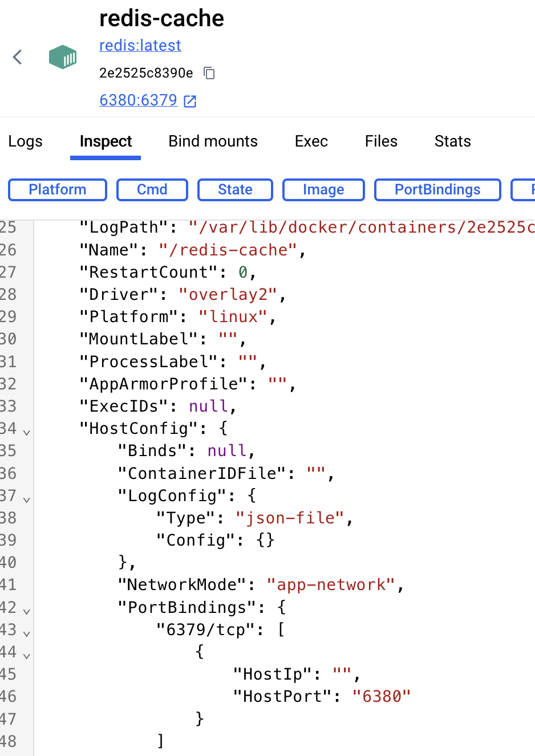Jump to Image section
Viewport: 535px width, 756px height.
tap(323, 190)
